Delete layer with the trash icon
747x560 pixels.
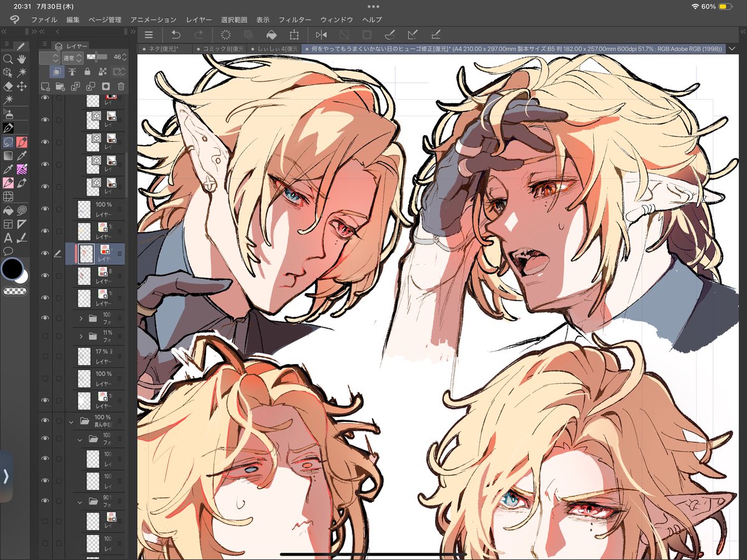(121, 86)
